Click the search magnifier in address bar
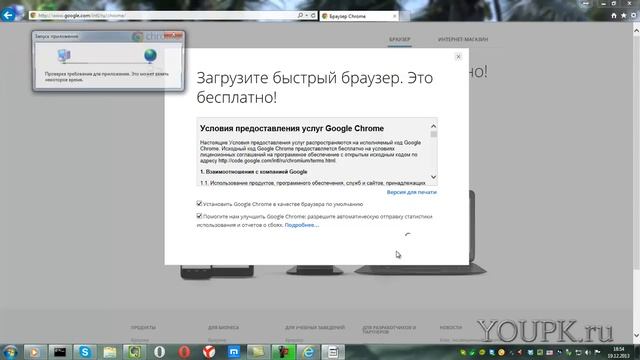This screenshot has width=640, height=360. pyautogui.click(x=300, y=16)
